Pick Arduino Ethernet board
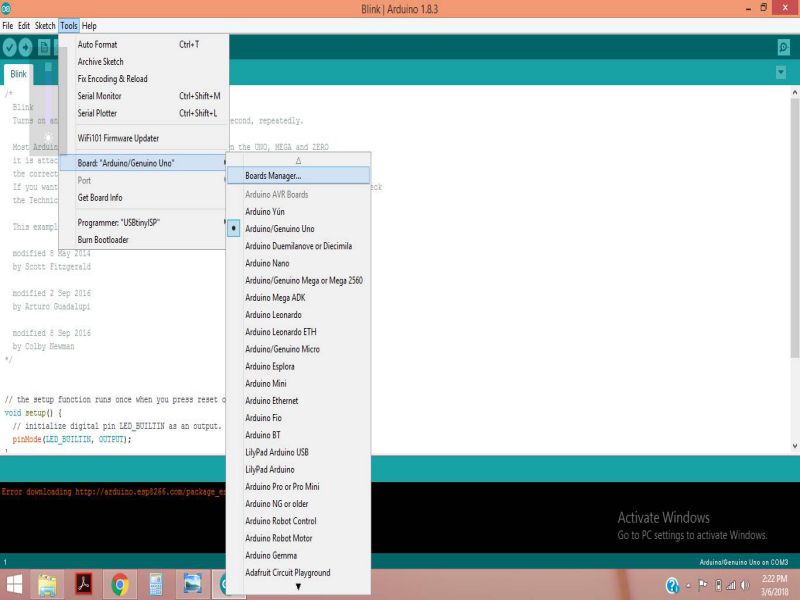This screenshot has height=600, width=800. click(298, 401)
